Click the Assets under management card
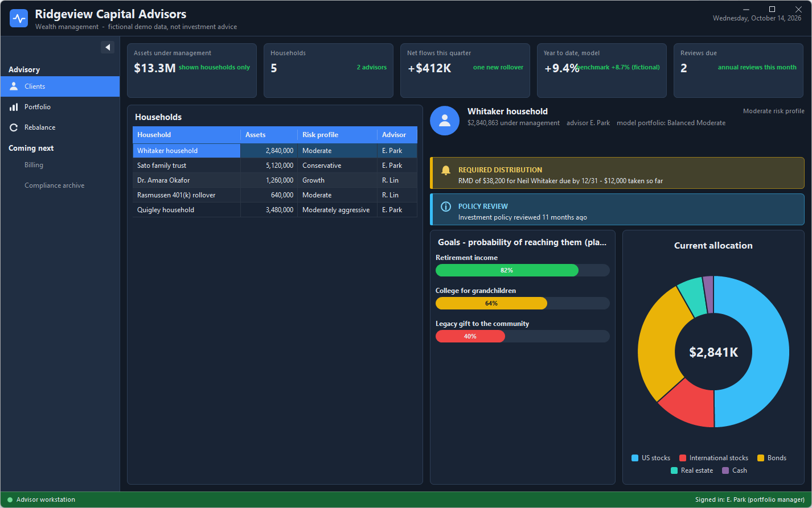 (x=192, y=71)
